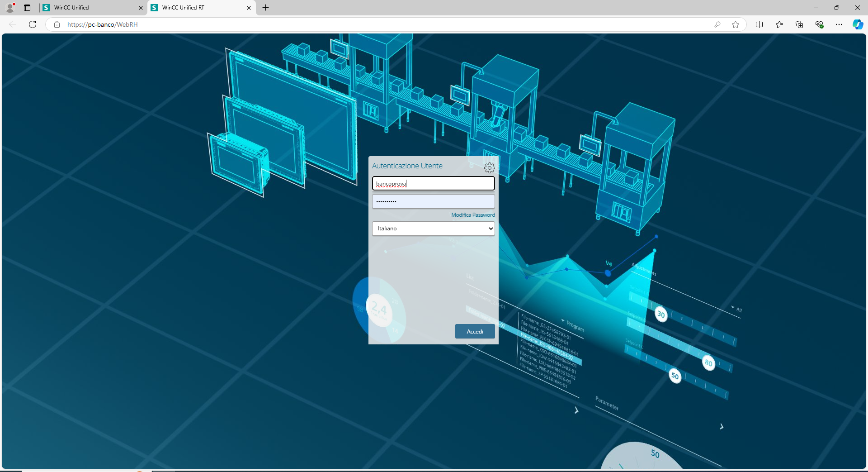This screenshot has height=472, width=868.
Task: Open Settings and more menu
Action: [x=839, y=24]
